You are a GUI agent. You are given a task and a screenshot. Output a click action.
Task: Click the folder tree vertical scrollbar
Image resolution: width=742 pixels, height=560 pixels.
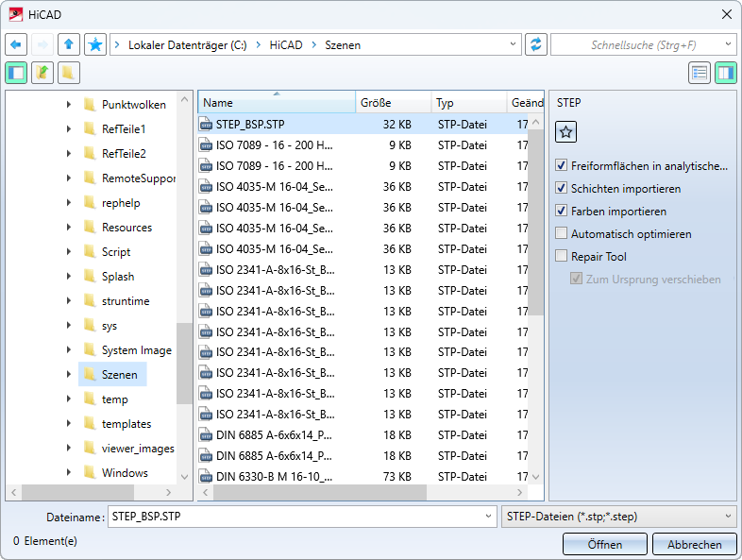pyautogui.click(x=184, y=363)
